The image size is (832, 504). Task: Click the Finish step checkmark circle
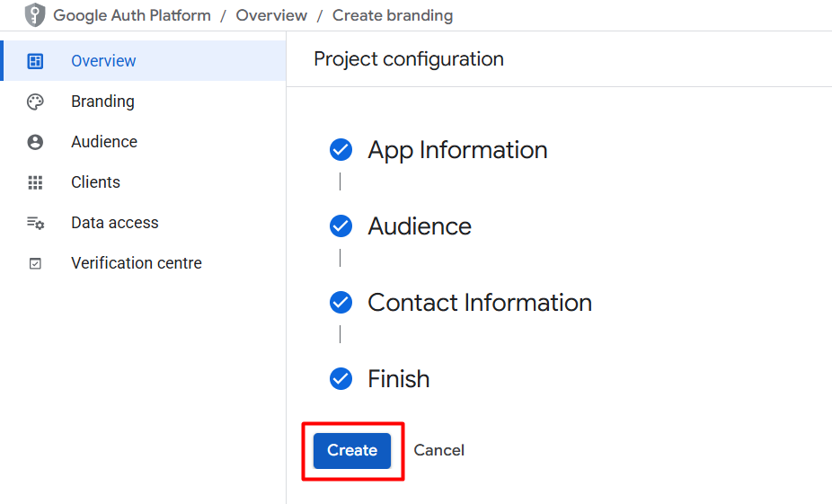(341, 379)
